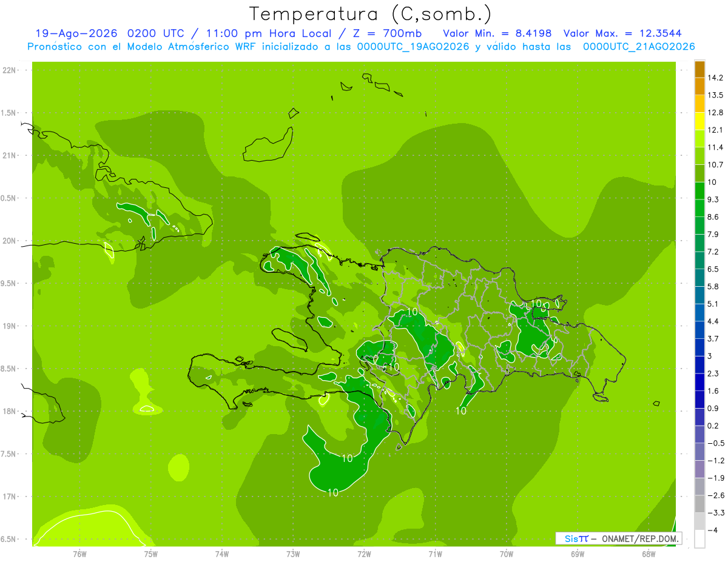Click the '11.4' colorbar label
Viewport: 728px width, 562px height.
pos(716,147)
